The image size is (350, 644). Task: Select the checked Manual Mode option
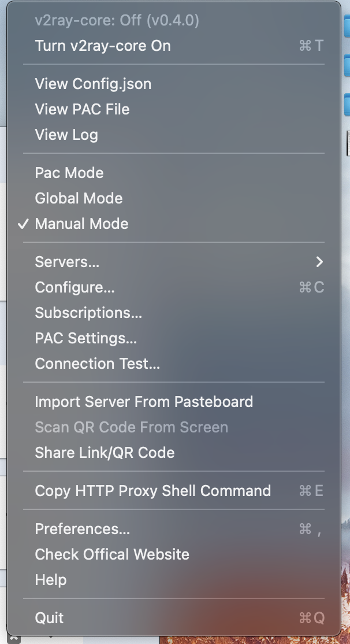(81, 224)
